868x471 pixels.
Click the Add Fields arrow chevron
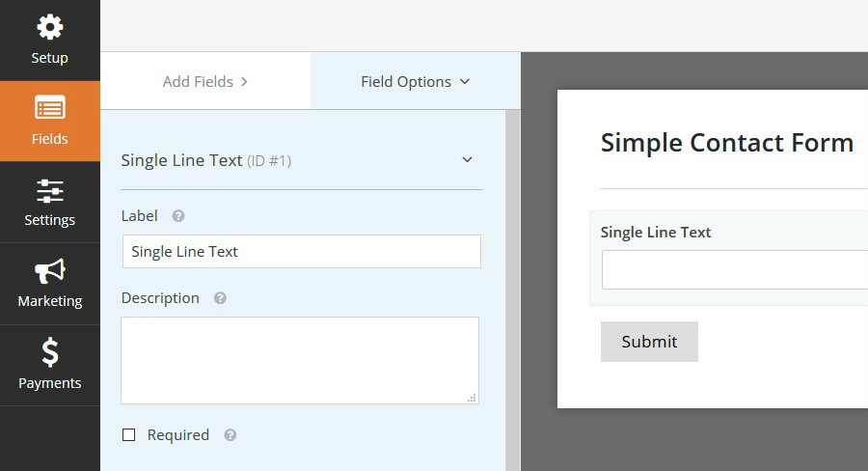tap(244, 81)
